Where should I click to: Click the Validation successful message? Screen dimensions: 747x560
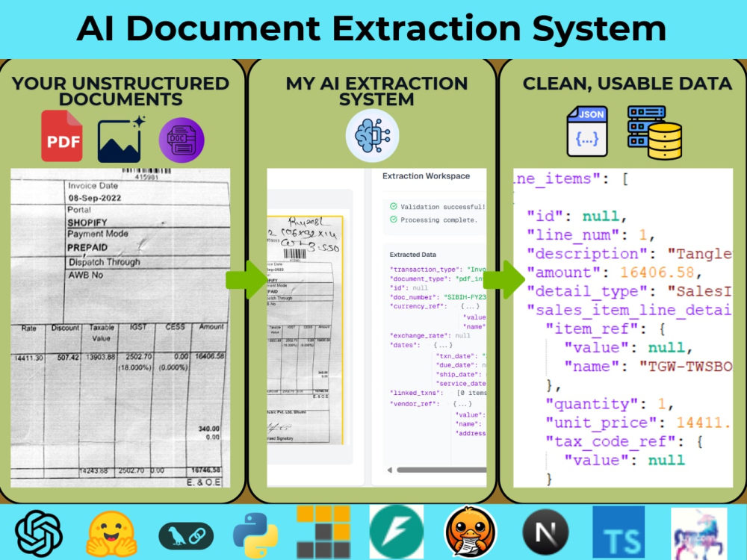pos(442,207)
